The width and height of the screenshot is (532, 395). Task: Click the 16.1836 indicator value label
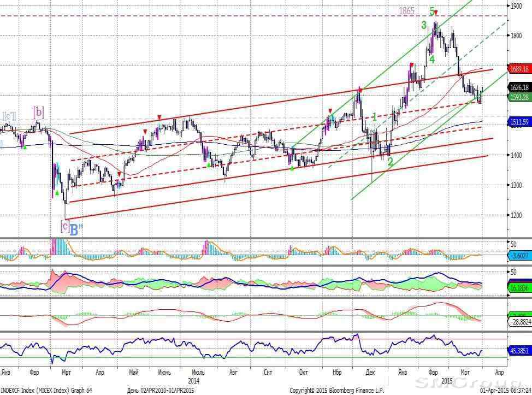coord(519,288)
